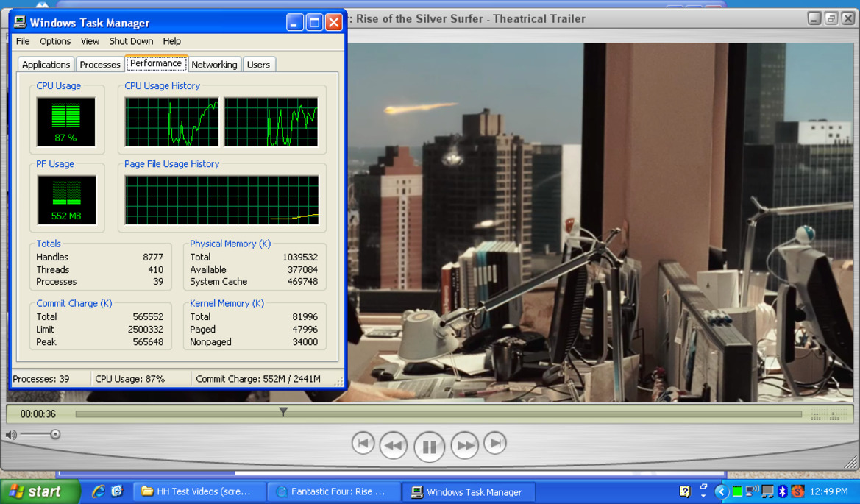Screen dimensions: 860x504
Task: Skip to the end of the video
Action: 495,443
